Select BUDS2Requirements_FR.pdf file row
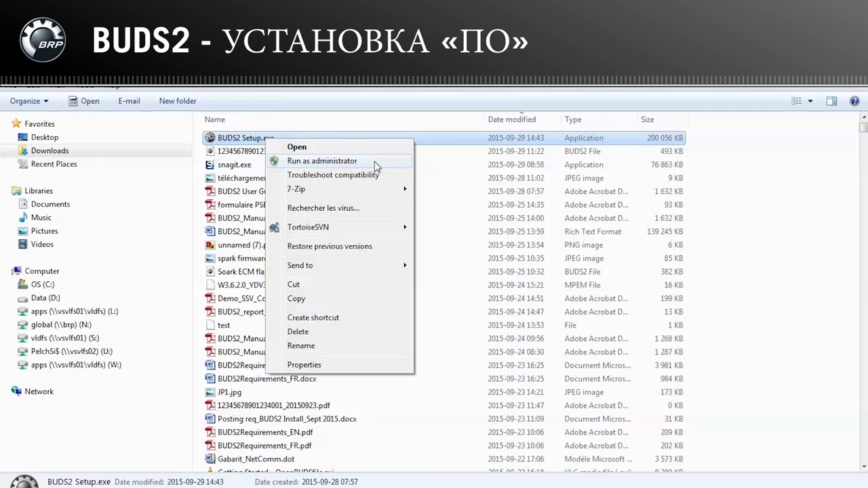The width and height of the screenshot is (868, 488). pos(444,445)
